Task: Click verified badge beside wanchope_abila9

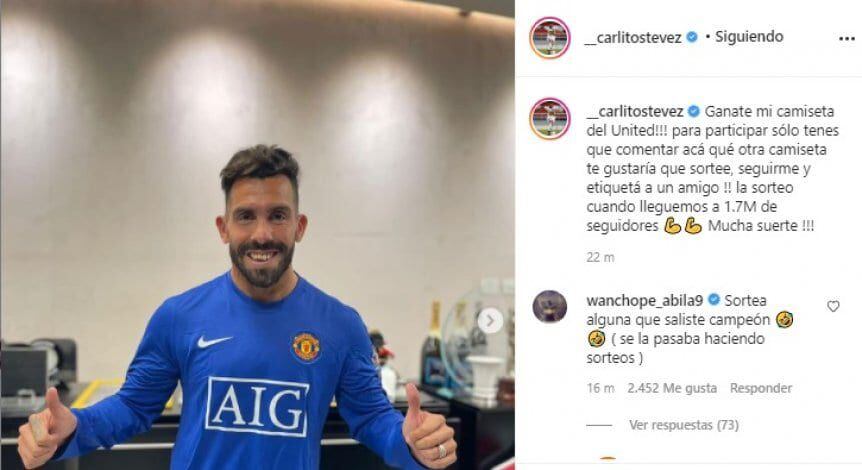Action: (714, 300)
